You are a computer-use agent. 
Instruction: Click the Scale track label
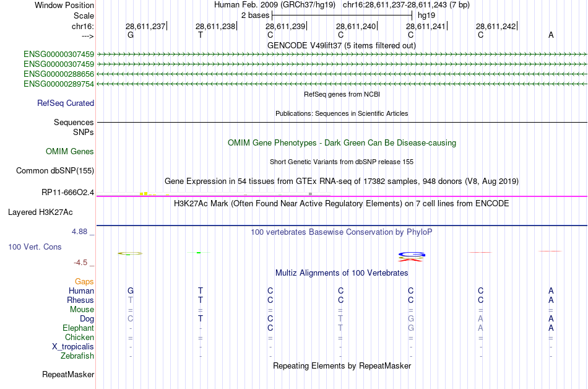[x=84, y=15]
